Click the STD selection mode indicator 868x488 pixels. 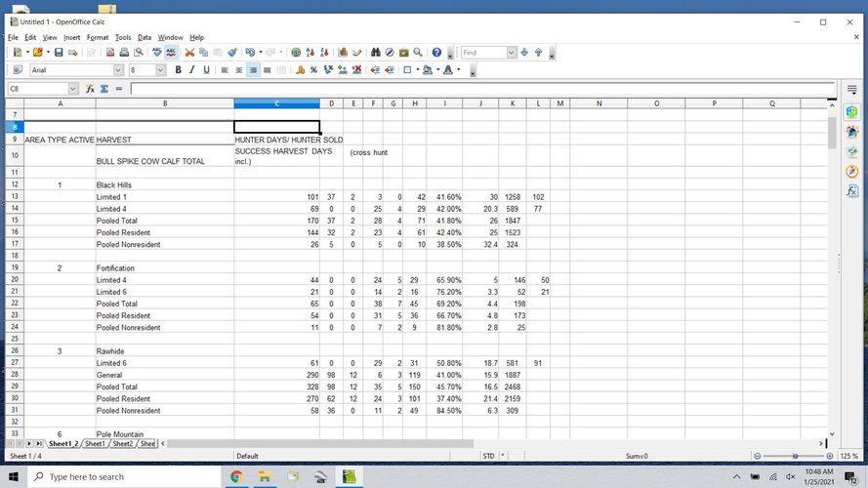coord(488,456)
